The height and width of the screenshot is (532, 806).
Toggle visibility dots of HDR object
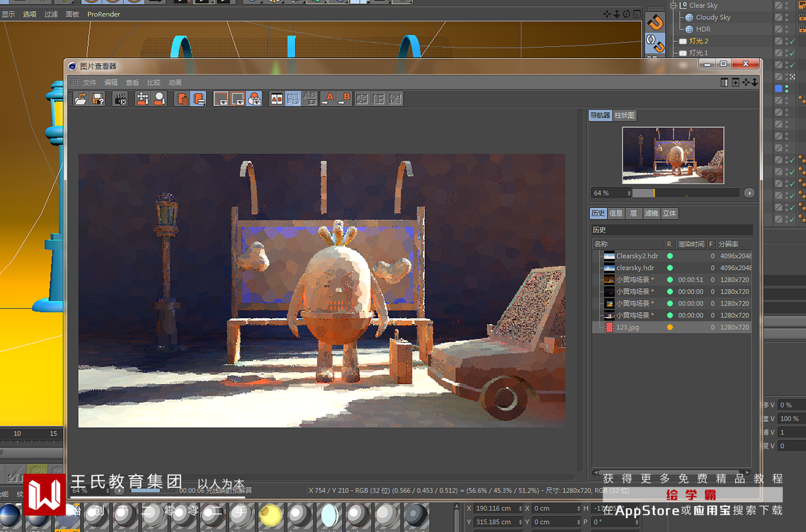tap(787, 29)
